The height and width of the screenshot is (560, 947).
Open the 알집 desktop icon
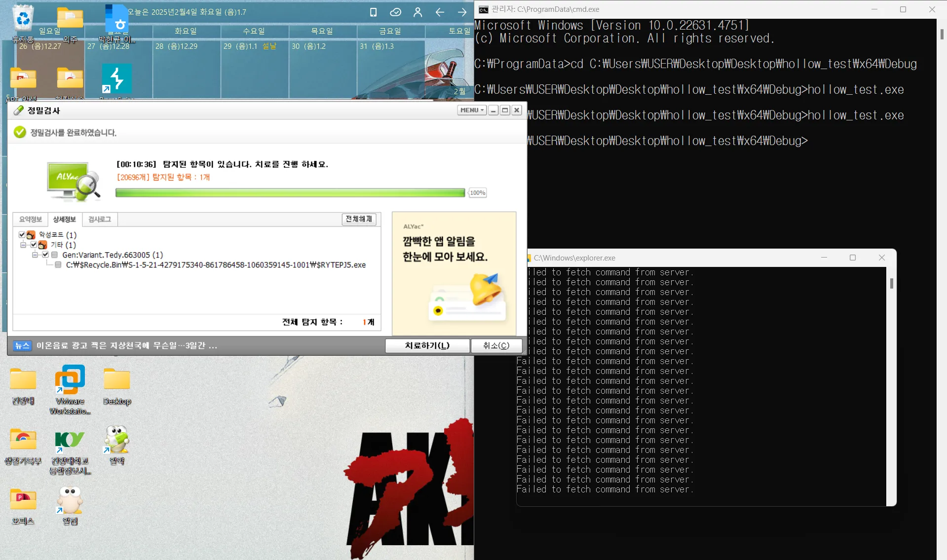click(69, 498)
